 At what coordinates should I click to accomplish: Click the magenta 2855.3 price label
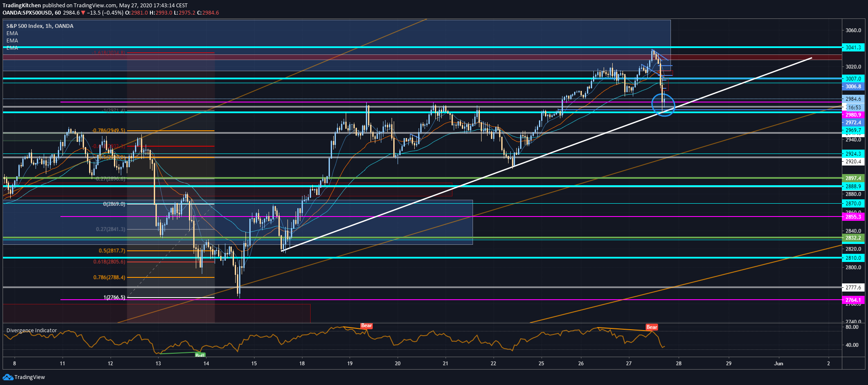click(x=853, y=217)
